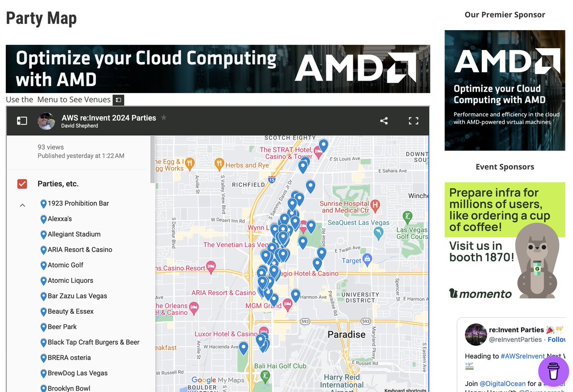The image size is (573, 392).
Task: Click the blue pin near E Twain Ave
Action: [x=322, y=253]
